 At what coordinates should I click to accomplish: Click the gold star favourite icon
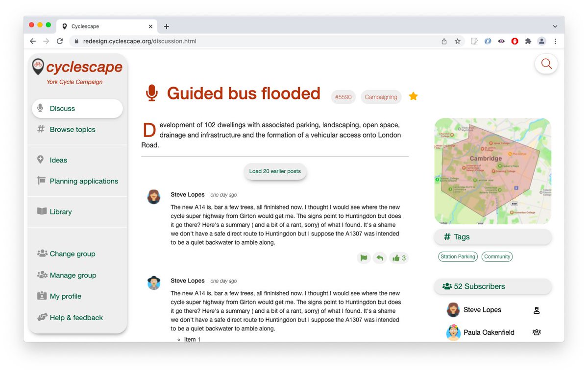(x=413, y=96)
